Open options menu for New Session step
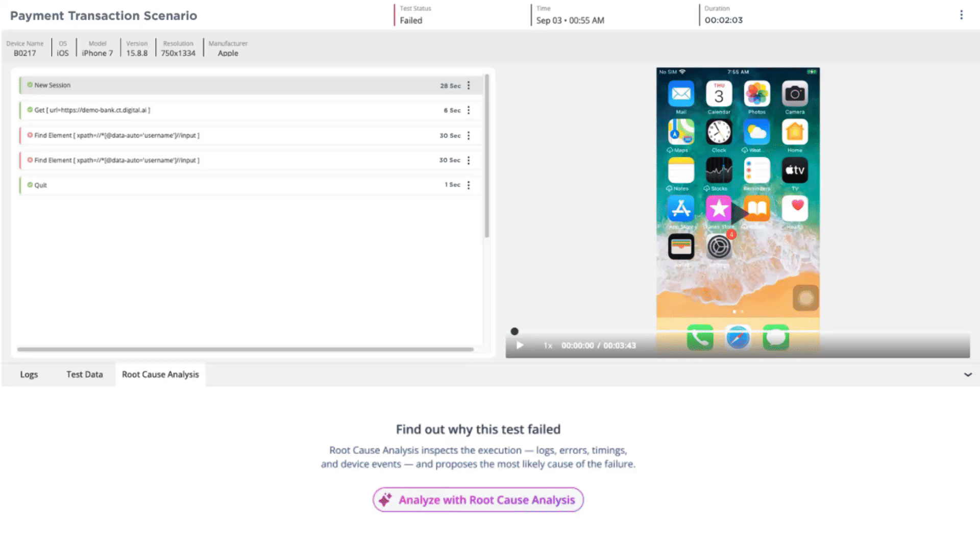Image resolution: width=980 pixels, height=551 pixels. [x=469, y=86]
